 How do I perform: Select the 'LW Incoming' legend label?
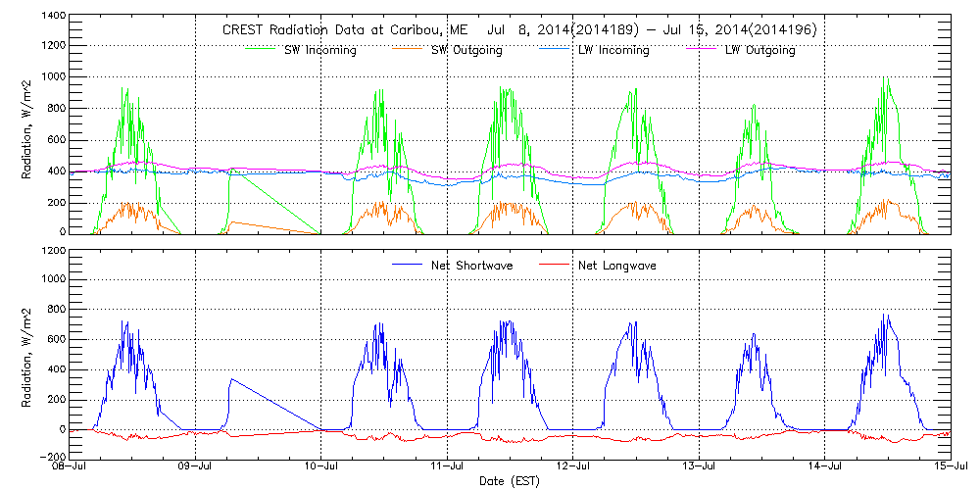(614, 50)
